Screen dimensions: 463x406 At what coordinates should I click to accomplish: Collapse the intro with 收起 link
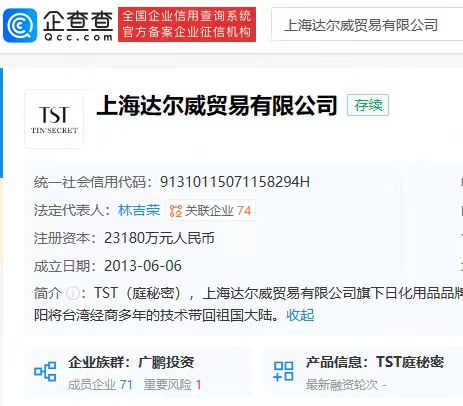coord(300,315)
